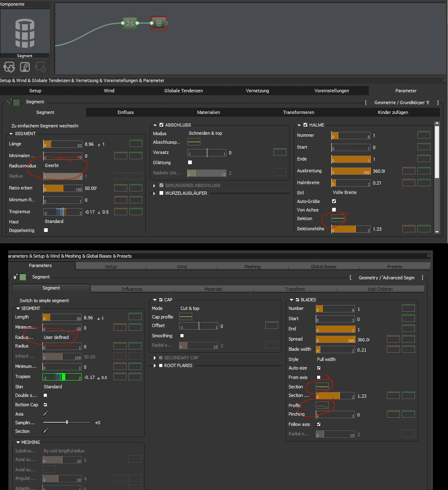This screenshot has height=490, width=448.
Task: Open the Cap profile curve box
Action: [186, 317]
